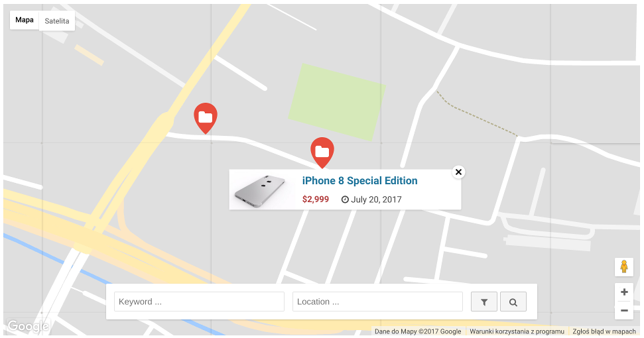This screenshot has width=644, height=338.
Task: Close the iPhone 8 info popup
Action: (458, 172)
